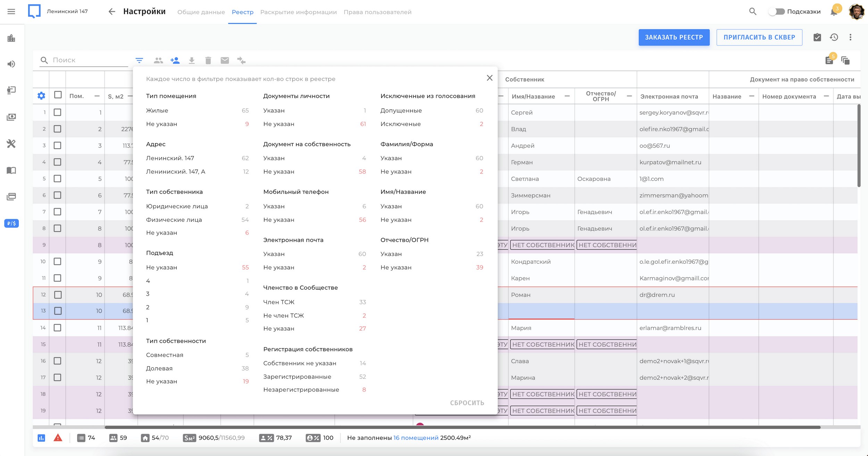Open the hamburger main menu
This screenshot has height=456, width=868.
11,11
